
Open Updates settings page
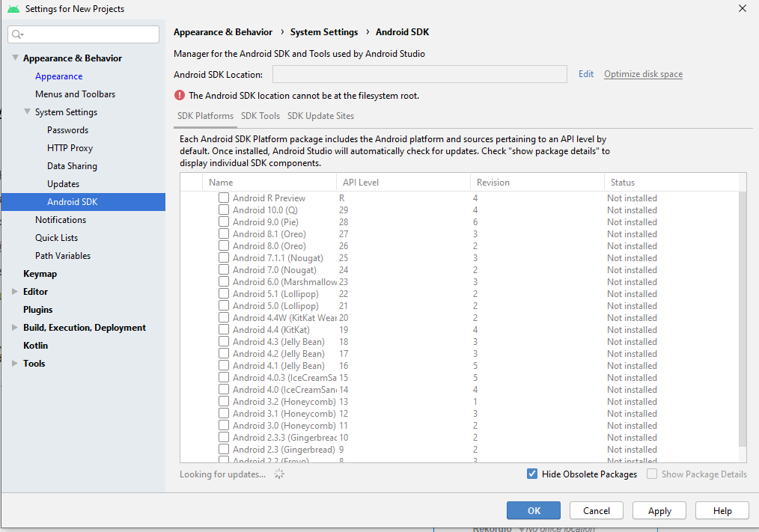(x=63, y=183)
